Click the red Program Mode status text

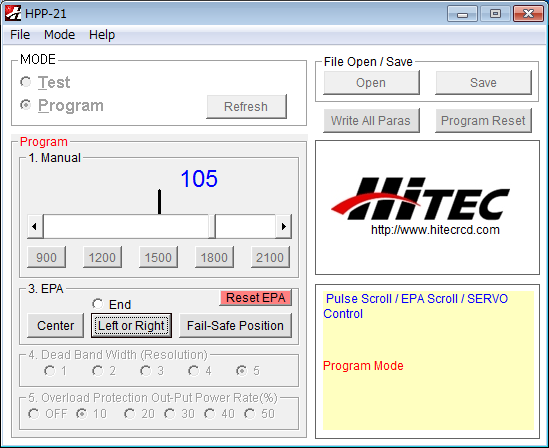click(x=363, y=366)
